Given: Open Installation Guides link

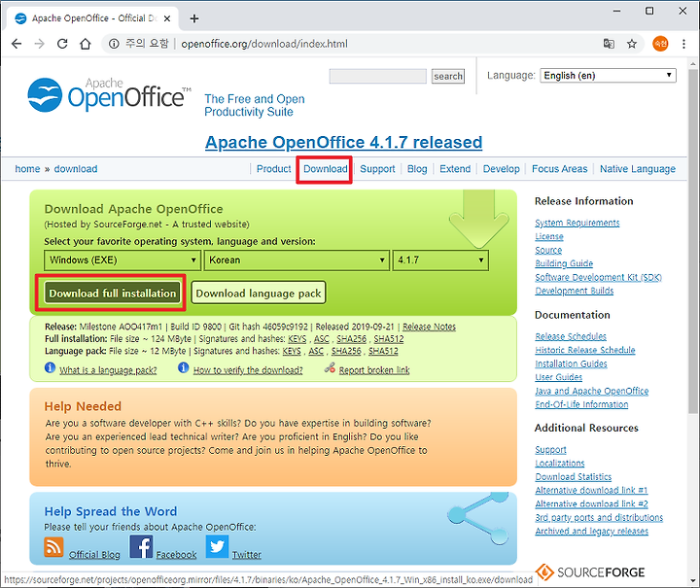Looking at the screenshot, I should [572, 364].
